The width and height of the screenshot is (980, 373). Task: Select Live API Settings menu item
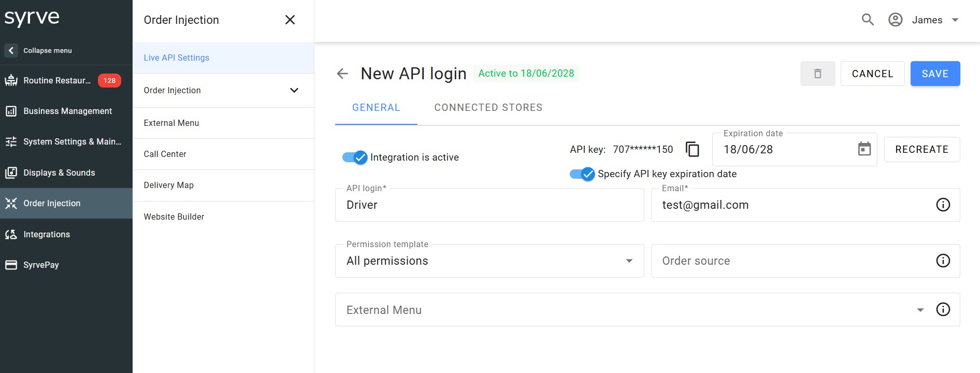click(223, 58)
